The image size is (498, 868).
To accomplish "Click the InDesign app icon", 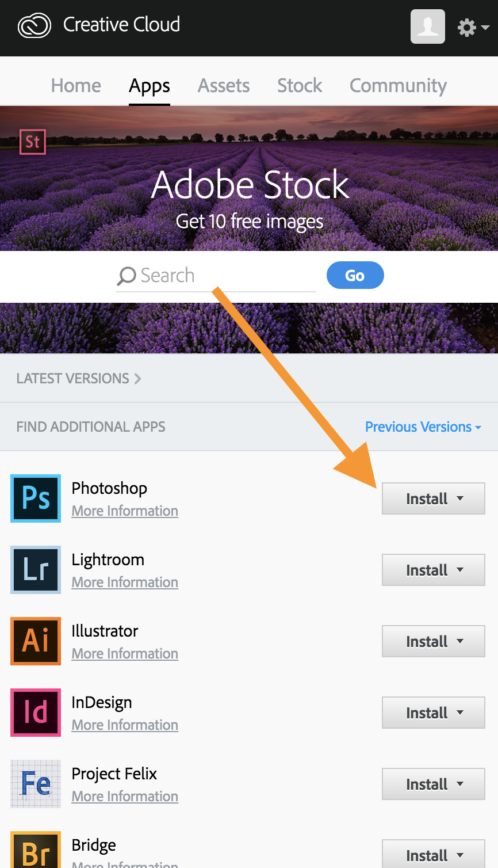I will point(36,712).
